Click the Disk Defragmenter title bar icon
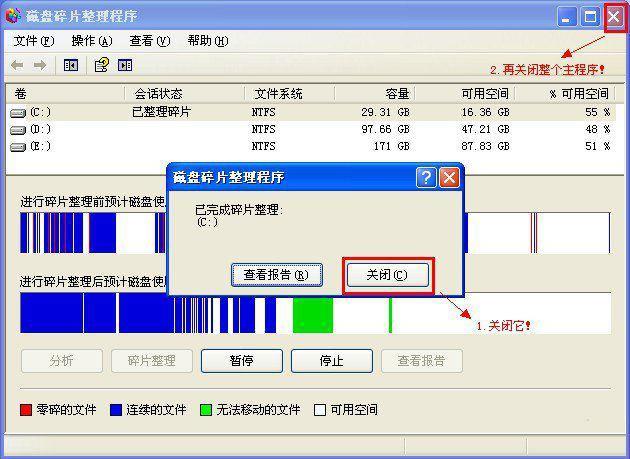 (13, 15)
